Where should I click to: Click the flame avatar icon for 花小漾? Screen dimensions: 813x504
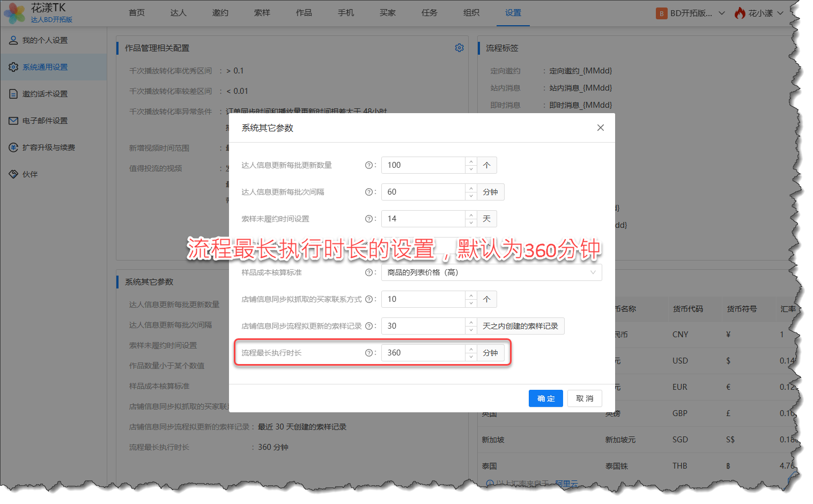point(740,13)
